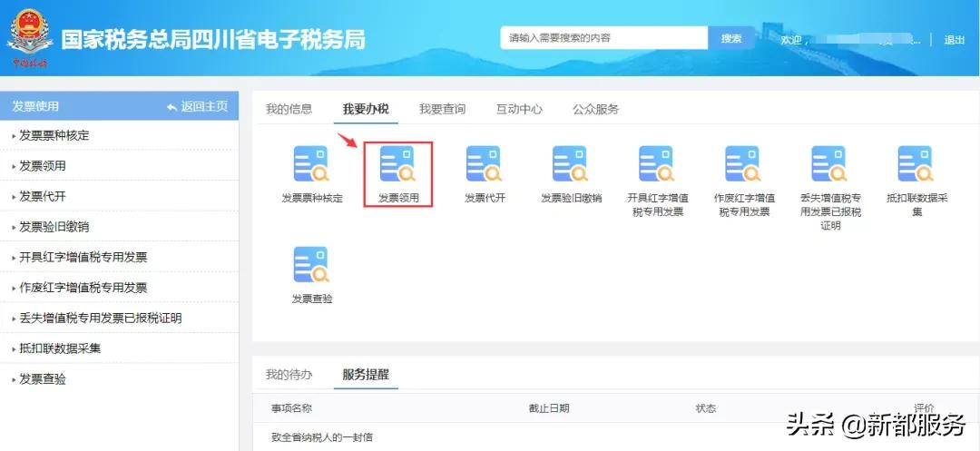Click 退出 to log out

(x=955, y=40)
